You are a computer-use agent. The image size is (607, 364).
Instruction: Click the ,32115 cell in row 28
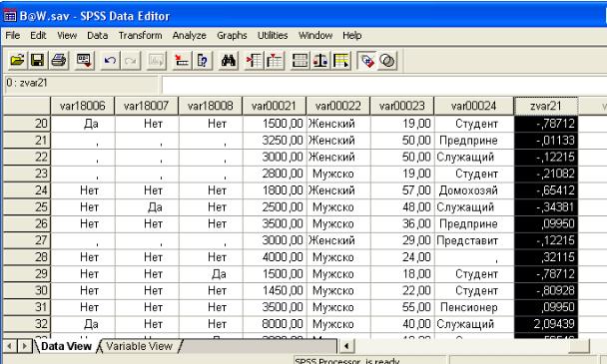pyautogui.click(x=546, y=257)
